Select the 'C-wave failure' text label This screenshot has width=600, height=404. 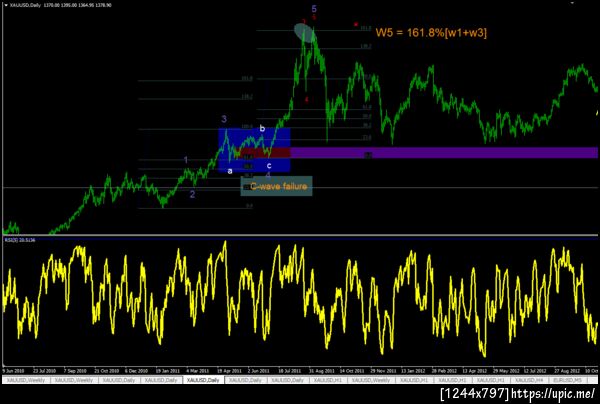coord(279,186)
